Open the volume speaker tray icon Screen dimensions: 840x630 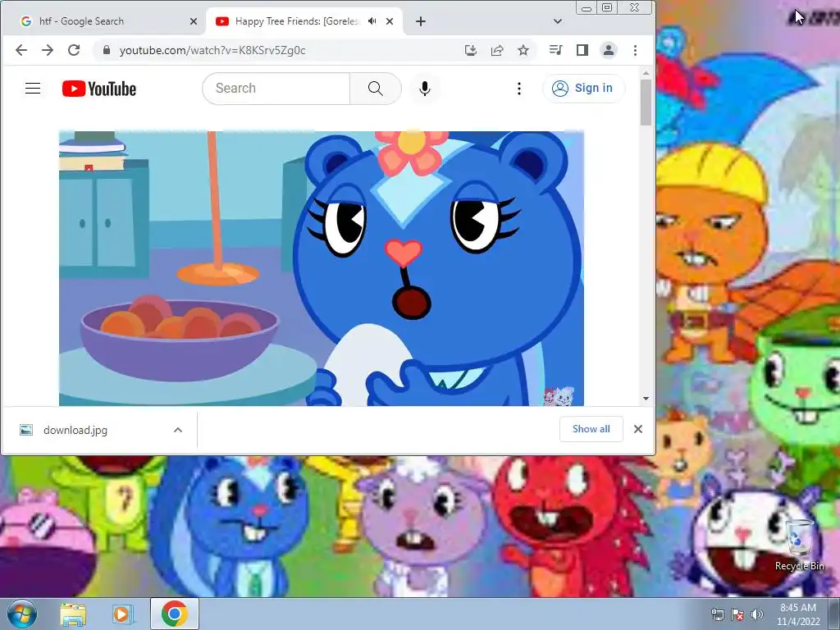point(757,614)
